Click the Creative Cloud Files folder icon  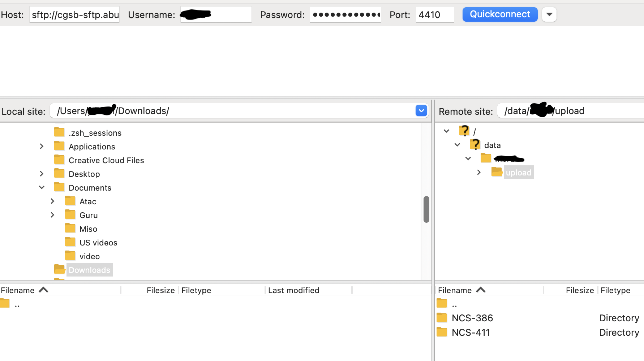point(59,160)
